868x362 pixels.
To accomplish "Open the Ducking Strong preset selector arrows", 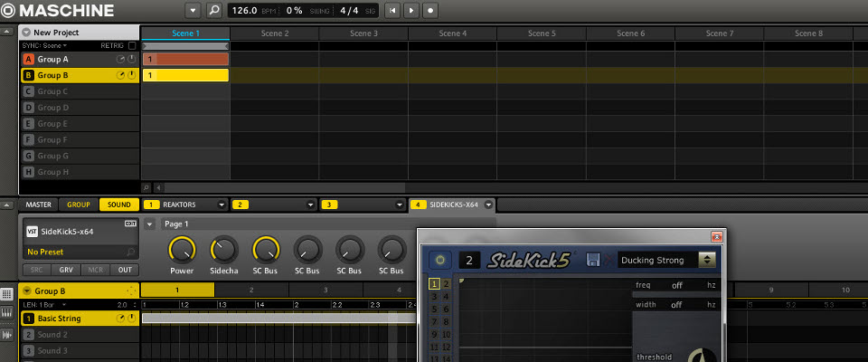I will click(x=707, y=260).
